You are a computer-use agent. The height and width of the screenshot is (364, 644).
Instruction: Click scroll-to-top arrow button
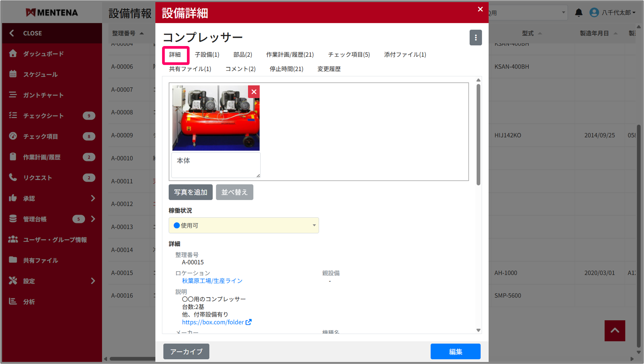(614, 331)
